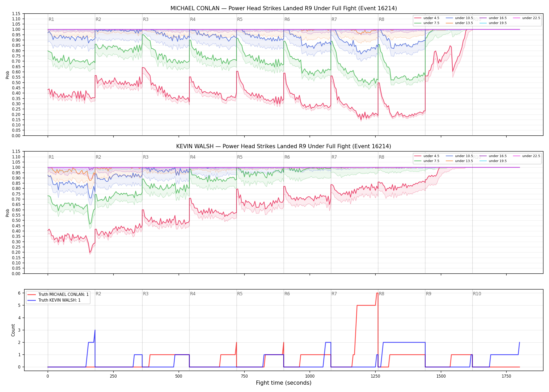Screen dimensions: 549x392
Task: Click the R5 round label in Conlan chart
Action: tap(240, 19)
